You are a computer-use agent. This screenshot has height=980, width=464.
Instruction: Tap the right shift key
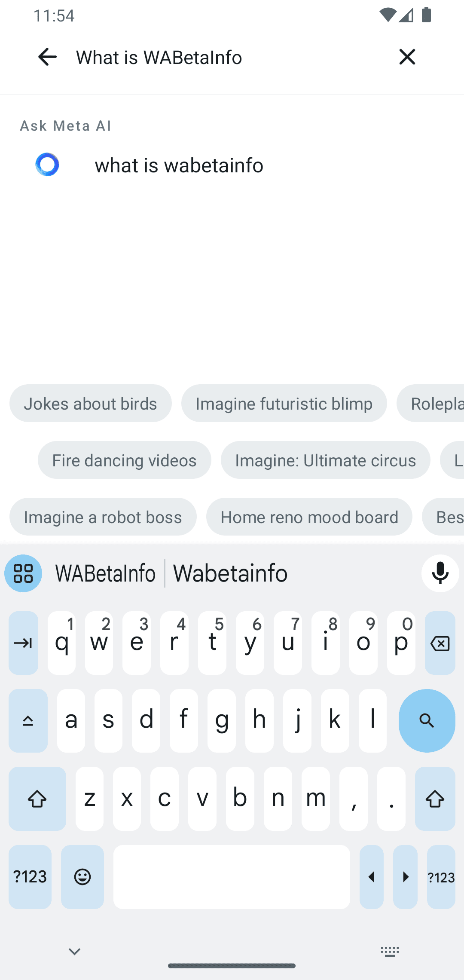tap(435, 799)
